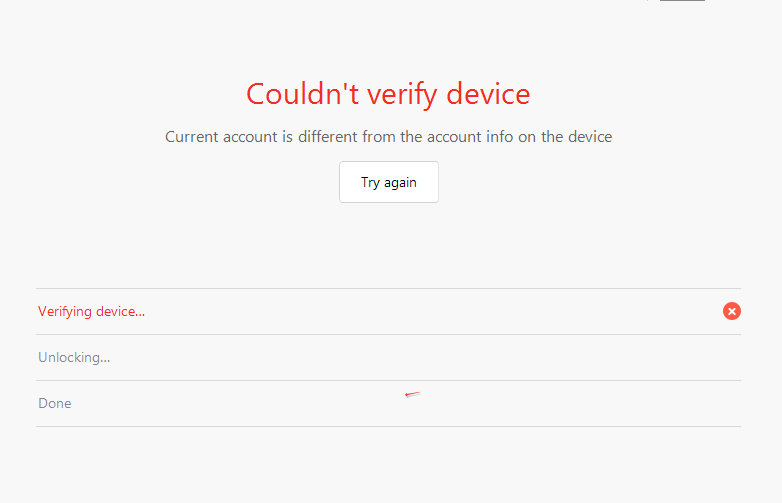
Task: Click the red error X icon
Action: click(x=732, y=311)
